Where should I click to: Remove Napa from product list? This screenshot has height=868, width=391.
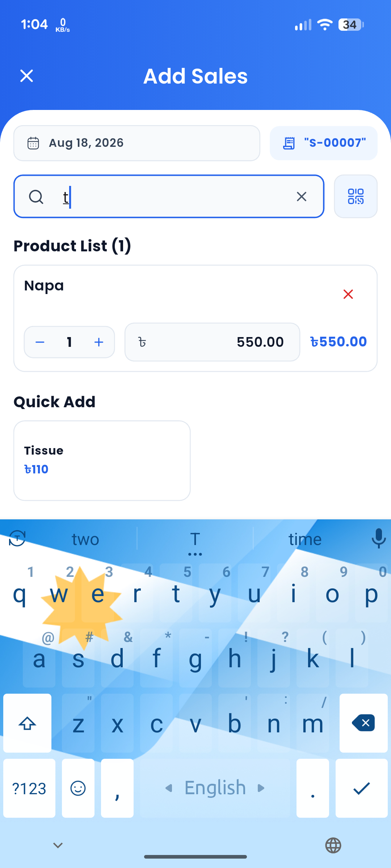click(x=348, y=294)
